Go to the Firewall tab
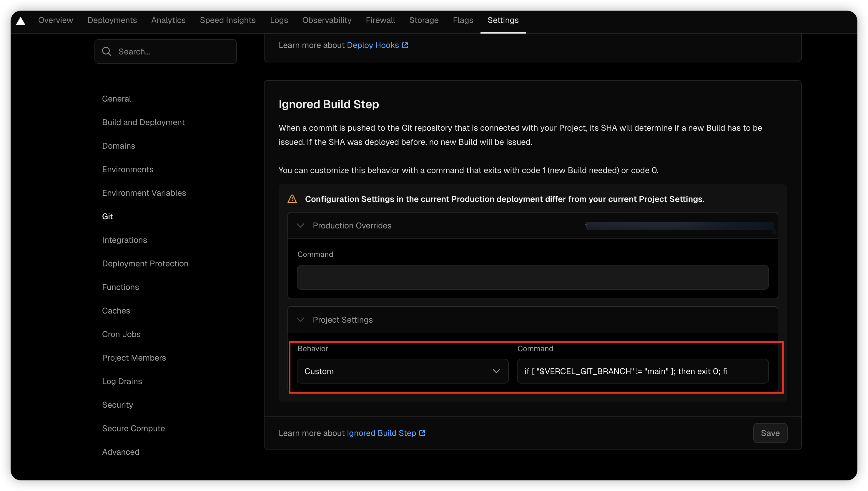 (x=380, y=20)
